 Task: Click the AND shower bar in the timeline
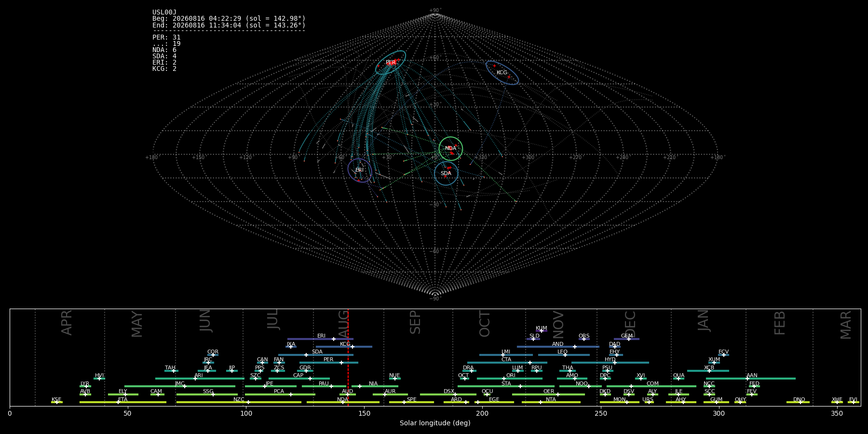[558, 347]
